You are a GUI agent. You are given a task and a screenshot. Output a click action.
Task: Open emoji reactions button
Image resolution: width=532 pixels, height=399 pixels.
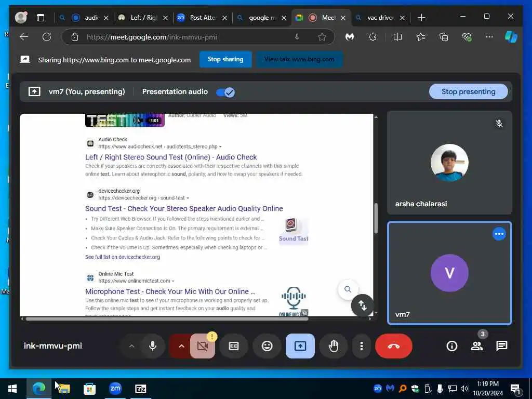pyautogui.click(x=267, y=346)
